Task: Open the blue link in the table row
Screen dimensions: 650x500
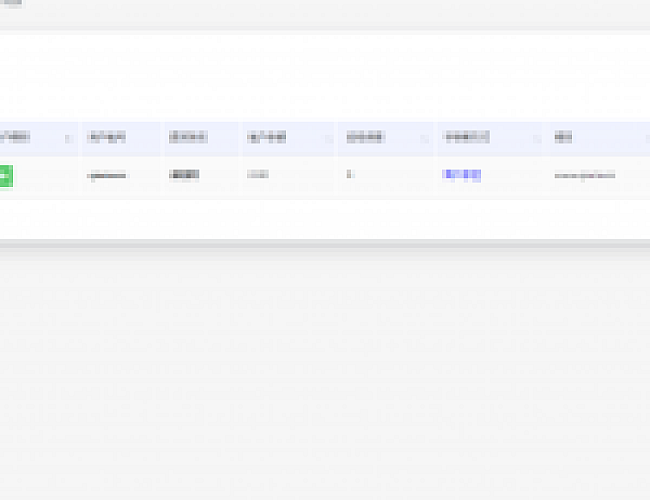Action: click(x=462, y=175)
